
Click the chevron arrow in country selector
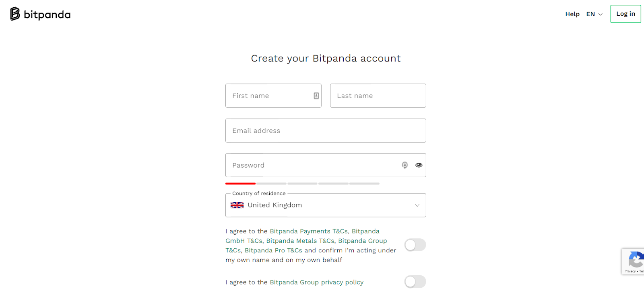tap(417, 205)
